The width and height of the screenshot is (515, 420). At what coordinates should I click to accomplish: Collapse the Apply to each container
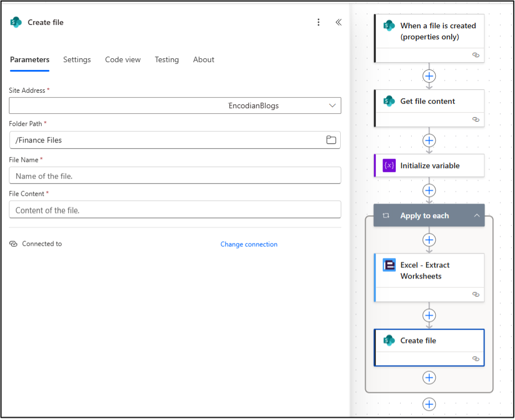point(476,215)
